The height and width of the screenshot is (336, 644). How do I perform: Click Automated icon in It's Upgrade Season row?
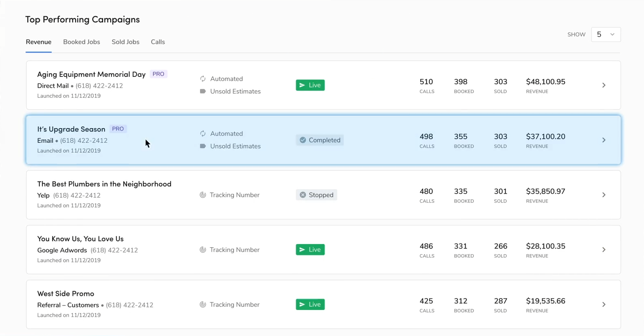click(x=203, y=134)
